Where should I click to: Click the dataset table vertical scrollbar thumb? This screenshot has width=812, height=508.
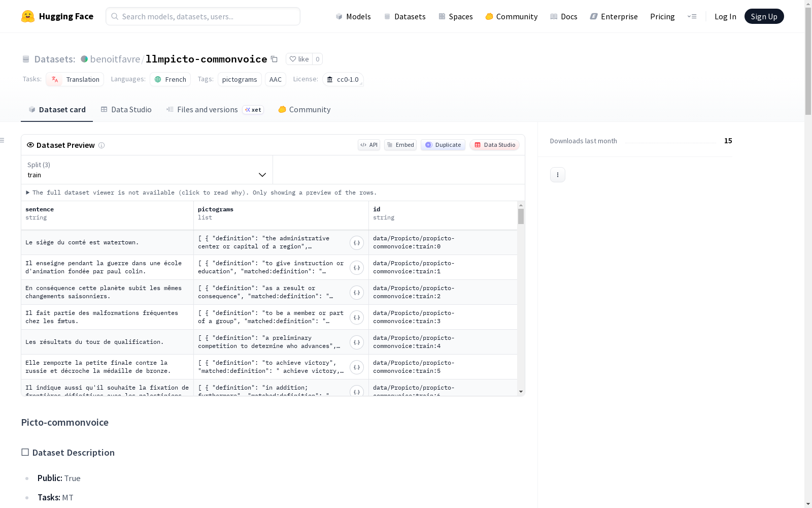(x=521, y=216)
